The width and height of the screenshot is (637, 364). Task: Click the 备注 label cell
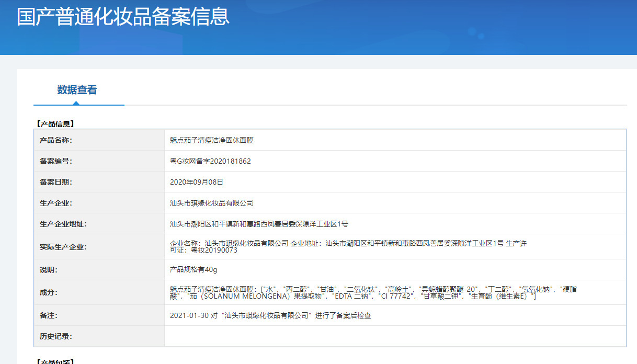(99, 315)
